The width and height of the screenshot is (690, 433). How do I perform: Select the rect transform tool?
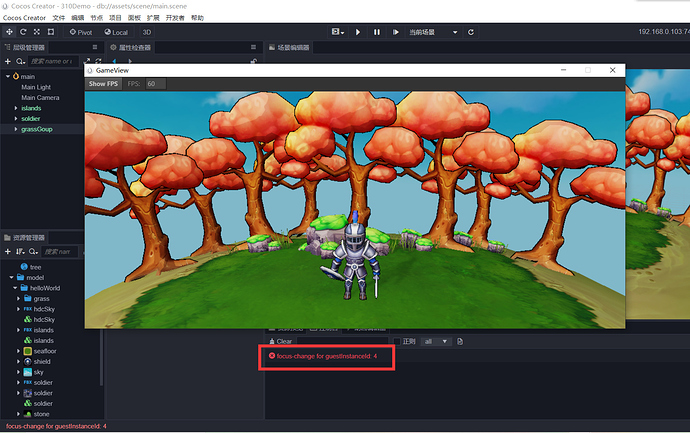51,32
